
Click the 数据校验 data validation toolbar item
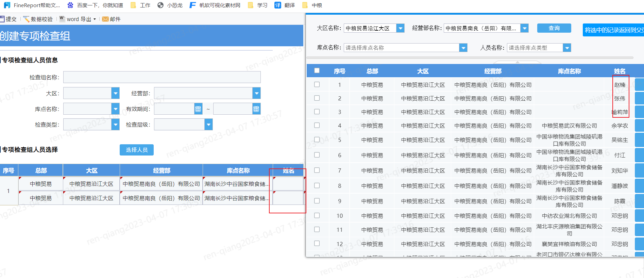[38, 19]
